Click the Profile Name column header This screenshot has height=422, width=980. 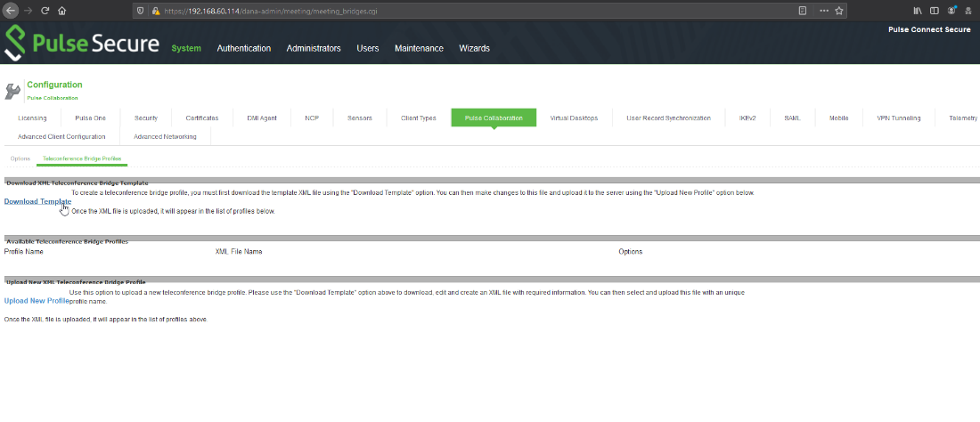(24, 252)
